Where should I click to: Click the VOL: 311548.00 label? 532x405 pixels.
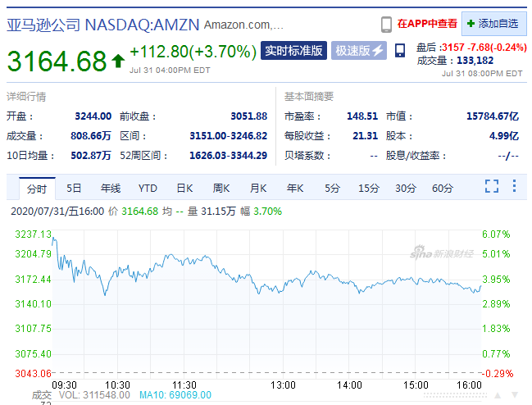pyautogui.click(x=94, y=395)
